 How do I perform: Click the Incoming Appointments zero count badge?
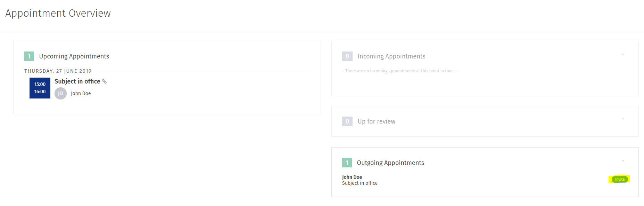tap(347, 56)
